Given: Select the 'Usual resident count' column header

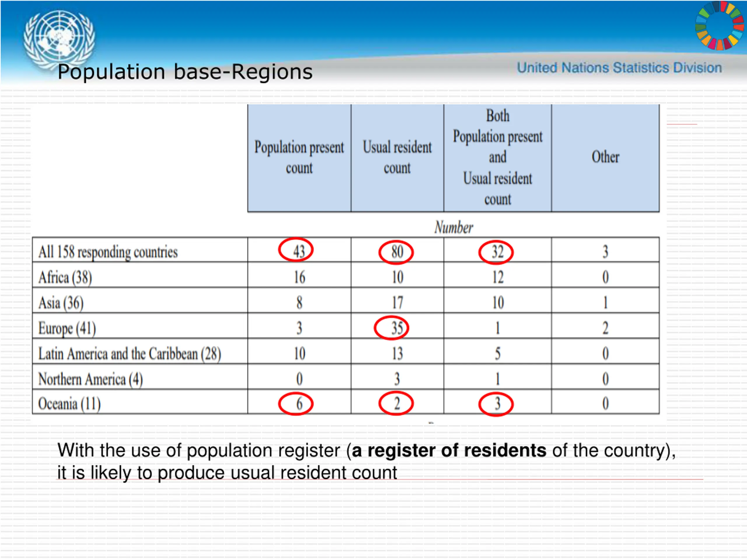Looking at the screenshot, I should click(397, 157).
